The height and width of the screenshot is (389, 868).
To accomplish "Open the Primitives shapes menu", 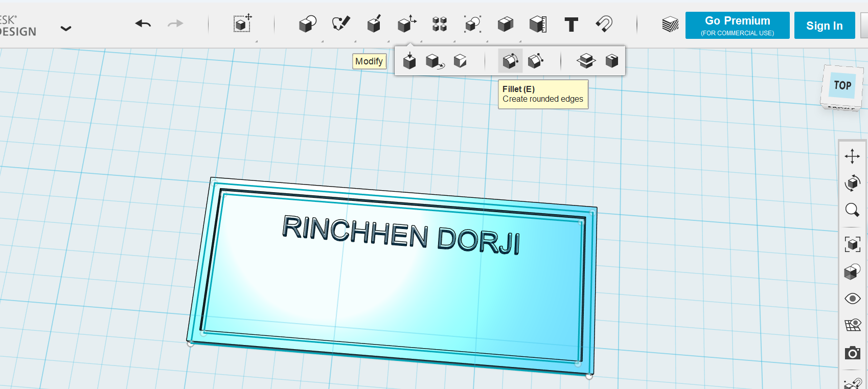I will (x=308, y=24).
